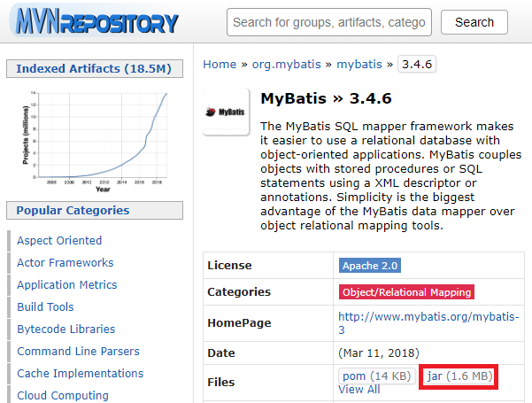The image size is (532, 403).
Task: Open the Aspect Oriented category
Action: (59, 240)
